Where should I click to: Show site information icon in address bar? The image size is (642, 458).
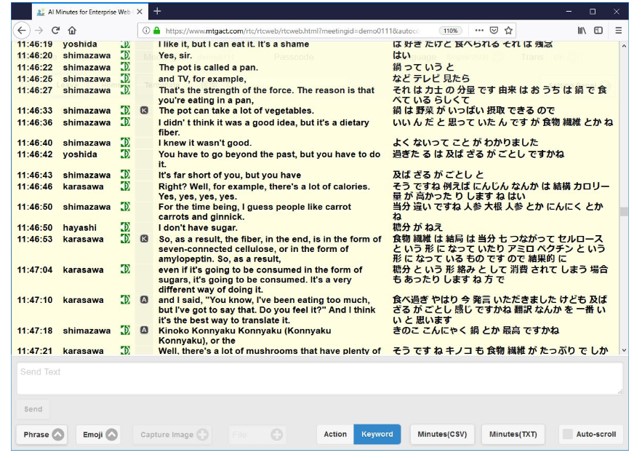146,30
